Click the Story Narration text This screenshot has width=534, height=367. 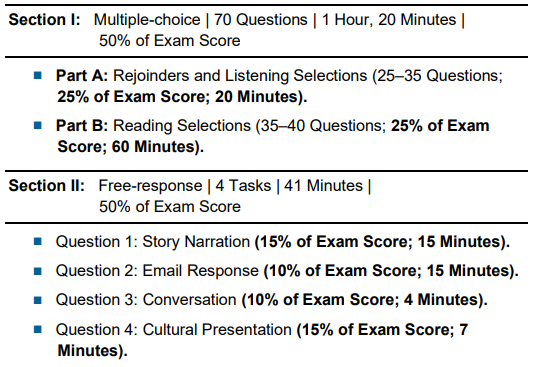(196, 242)
